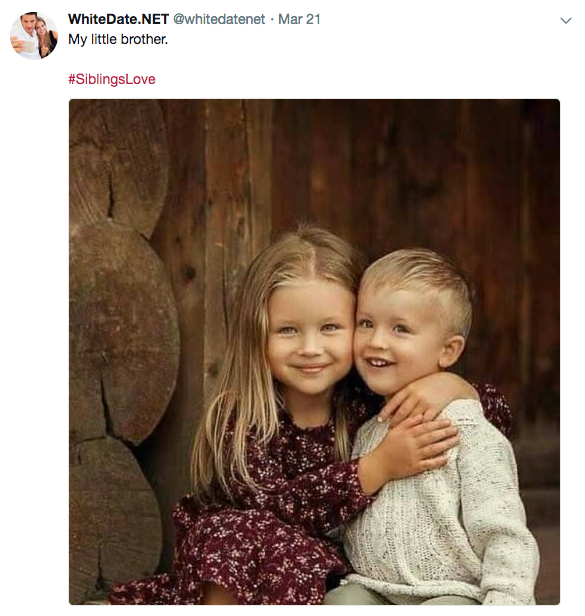Open the #SiblingsLove hashtag link

(x=112, y=79)
